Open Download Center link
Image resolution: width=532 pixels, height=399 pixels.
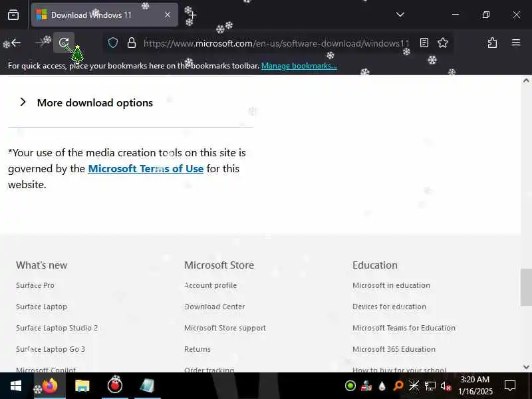[214, 307]
